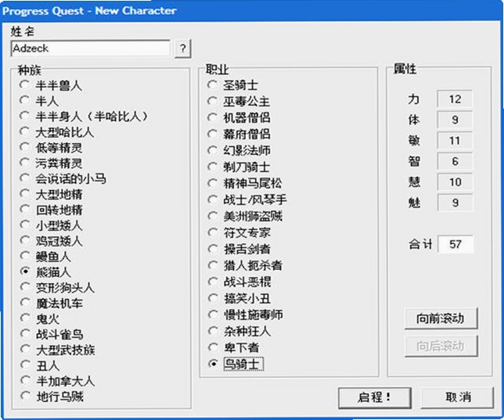504x420 pixels.
Task: Select the 鸟骑士 class radio button
Action: 236,364
